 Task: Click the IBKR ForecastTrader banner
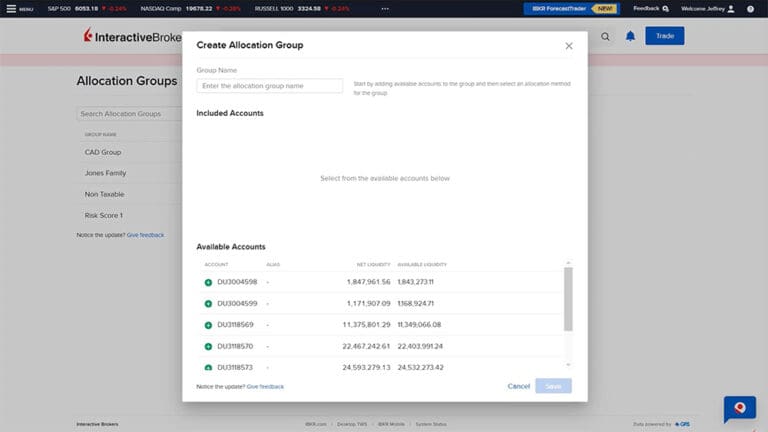(x=571, y=9)
